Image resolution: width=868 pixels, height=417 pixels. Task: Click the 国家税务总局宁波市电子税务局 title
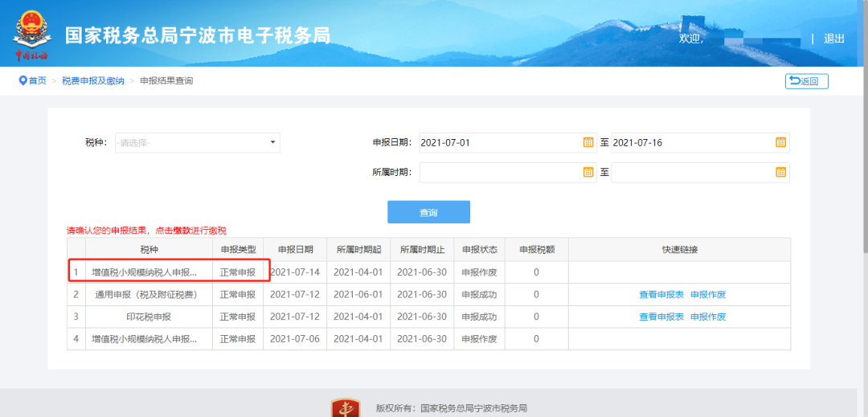tap(198, 35)
